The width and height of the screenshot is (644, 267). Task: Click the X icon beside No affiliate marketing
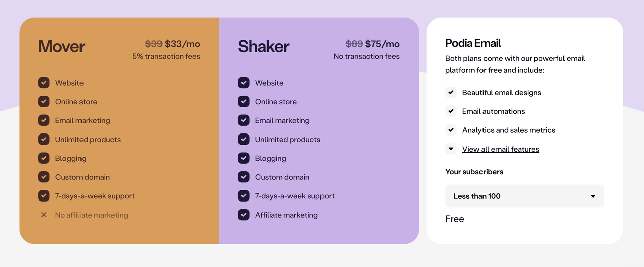[x=44, y=215]
